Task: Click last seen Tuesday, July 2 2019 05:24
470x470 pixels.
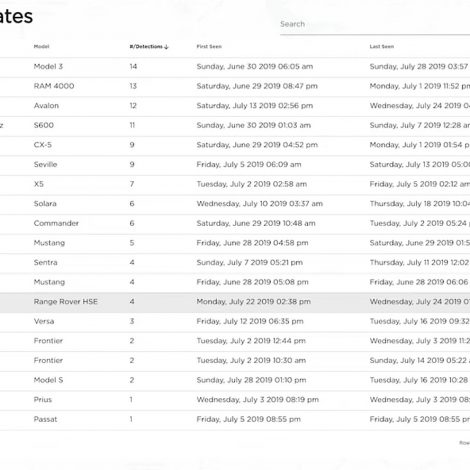Action: click(x=419, y=223)
